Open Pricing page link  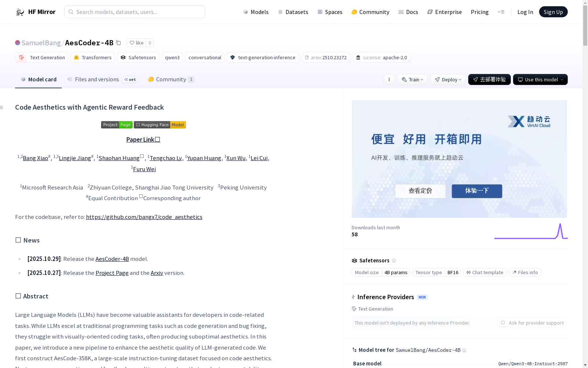480,12
